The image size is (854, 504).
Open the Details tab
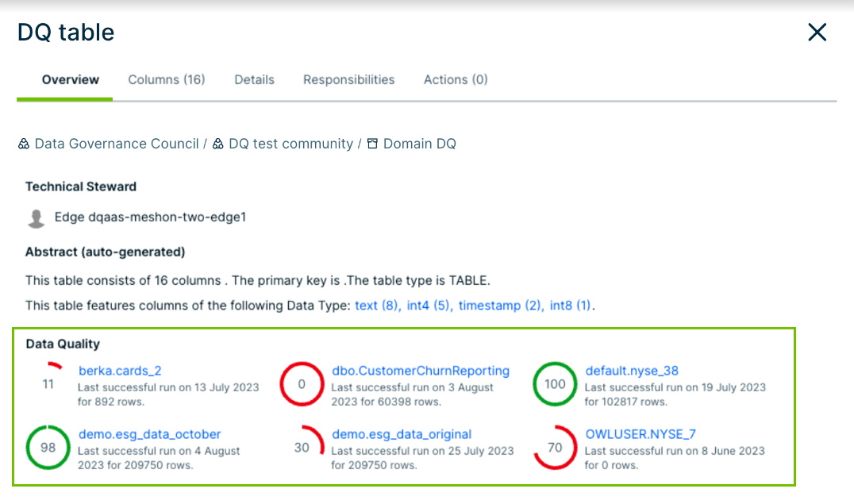254,79
